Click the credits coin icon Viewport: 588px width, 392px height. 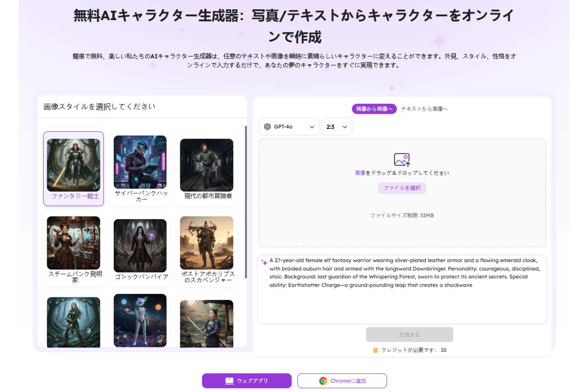pyautogui.click(x=376, y=350)
